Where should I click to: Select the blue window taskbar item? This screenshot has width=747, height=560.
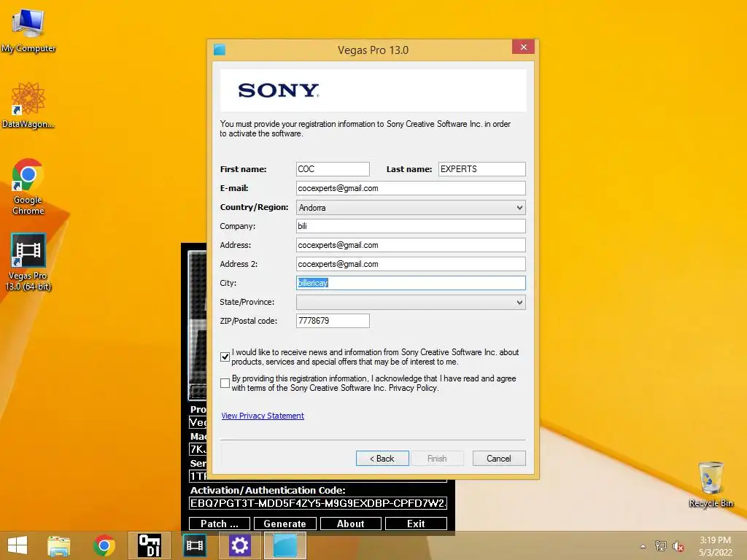[x=285, y=545]
